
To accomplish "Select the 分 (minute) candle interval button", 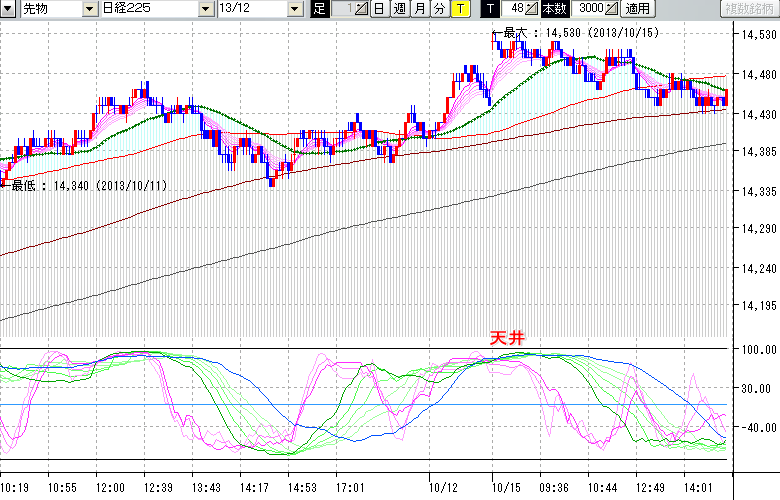I will coord(439,9).
